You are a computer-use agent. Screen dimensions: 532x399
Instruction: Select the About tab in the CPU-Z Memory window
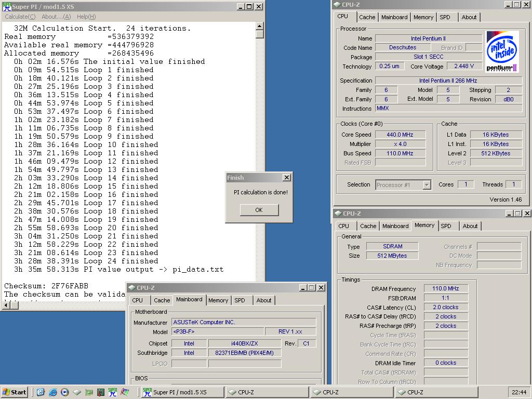[470, 226]
